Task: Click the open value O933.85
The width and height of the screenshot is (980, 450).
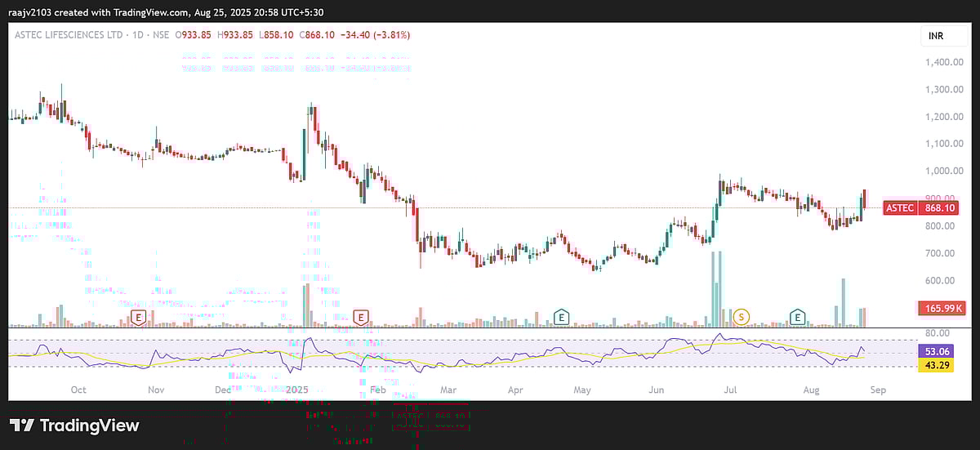Action: tap(193, 35)
